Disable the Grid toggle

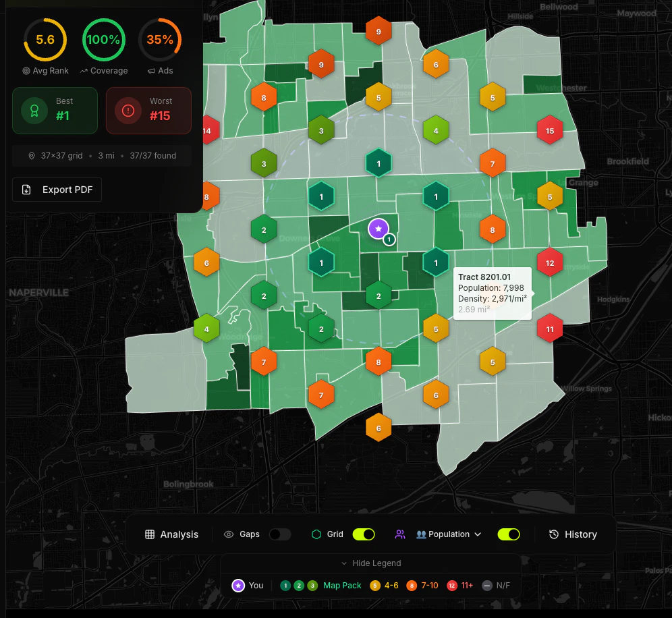pos(364,534)
